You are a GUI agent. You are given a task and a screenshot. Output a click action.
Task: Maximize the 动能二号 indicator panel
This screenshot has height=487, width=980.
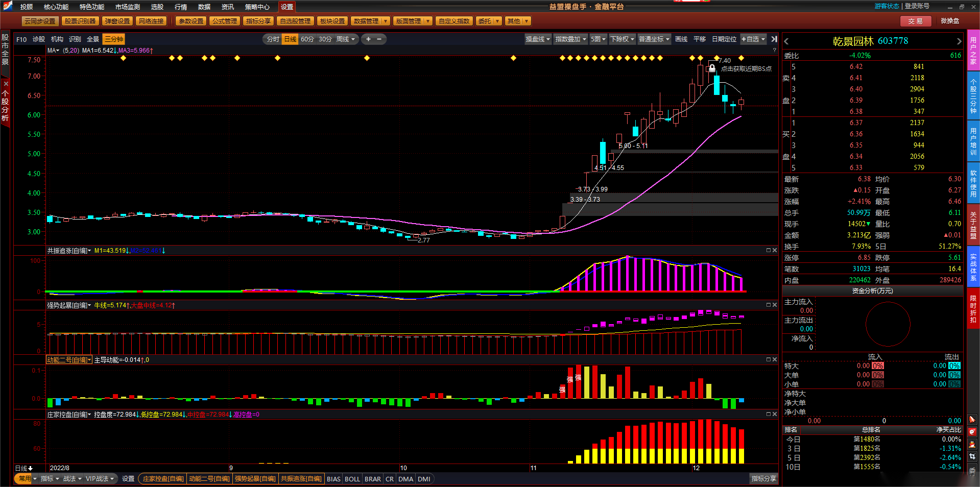pyautogui.click(x=768, y=359)
